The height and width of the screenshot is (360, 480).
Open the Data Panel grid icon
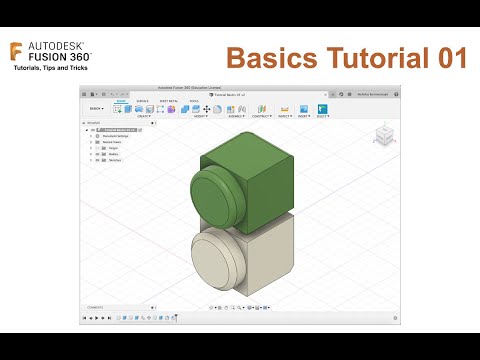(x=84, y=94)
